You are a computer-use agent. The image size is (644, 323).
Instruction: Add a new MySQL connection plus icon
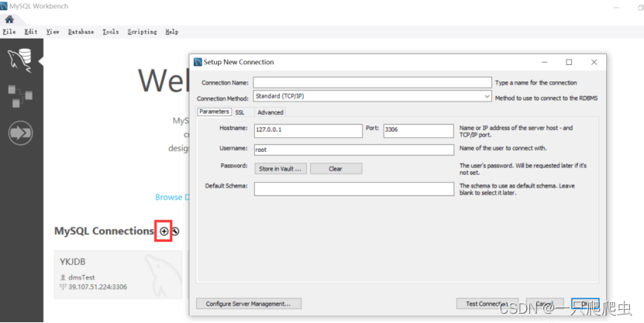[x=164, y=231]
